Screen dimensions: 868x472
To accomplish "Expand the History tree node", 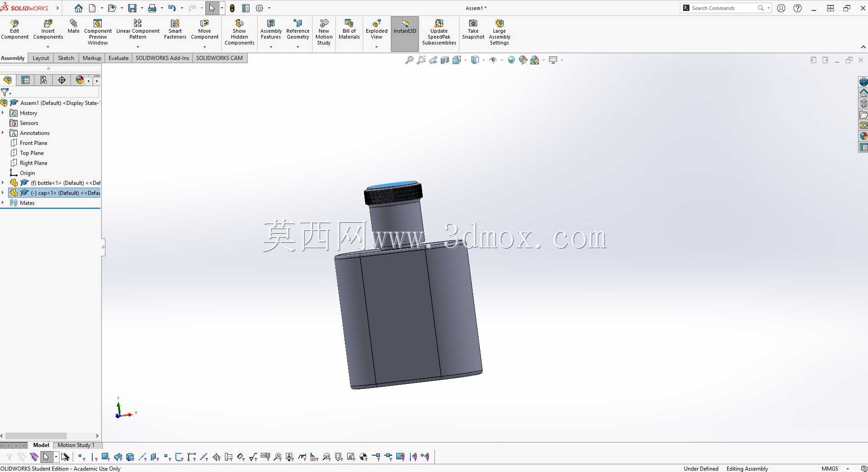I will [3, 113].
